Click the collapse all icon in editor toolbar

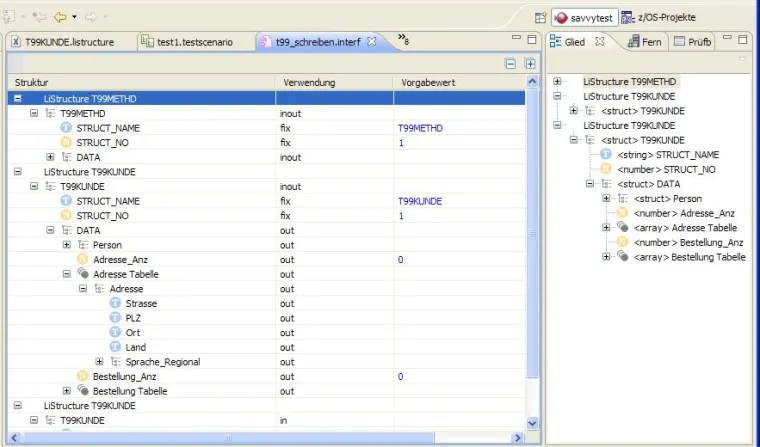(x=510, y=63)
